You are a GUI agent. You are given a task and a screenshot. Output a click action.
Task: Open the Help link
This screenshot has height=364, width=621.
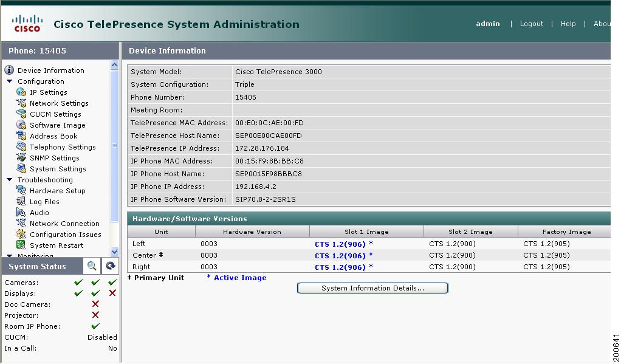click(568, 24)
